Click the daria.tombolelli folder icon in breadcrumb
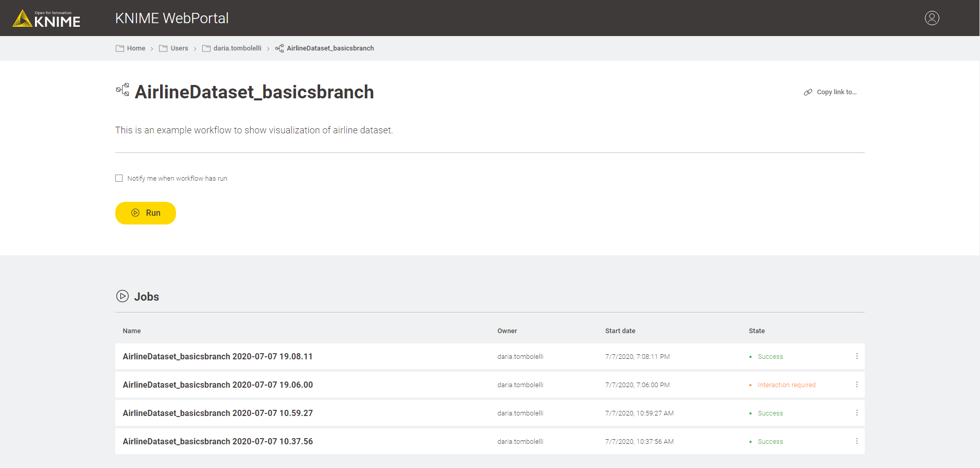980x468 pixels. (206, 48)
